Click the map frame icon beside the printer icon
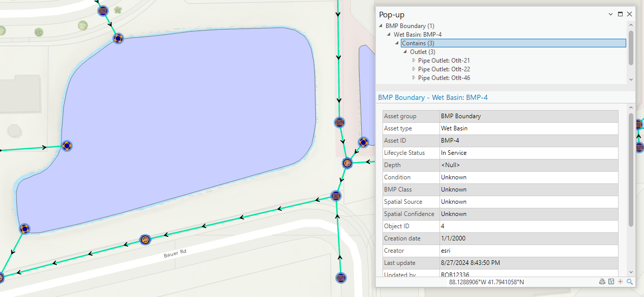Viewport: 644px width, 297px height. pos(611,281)
